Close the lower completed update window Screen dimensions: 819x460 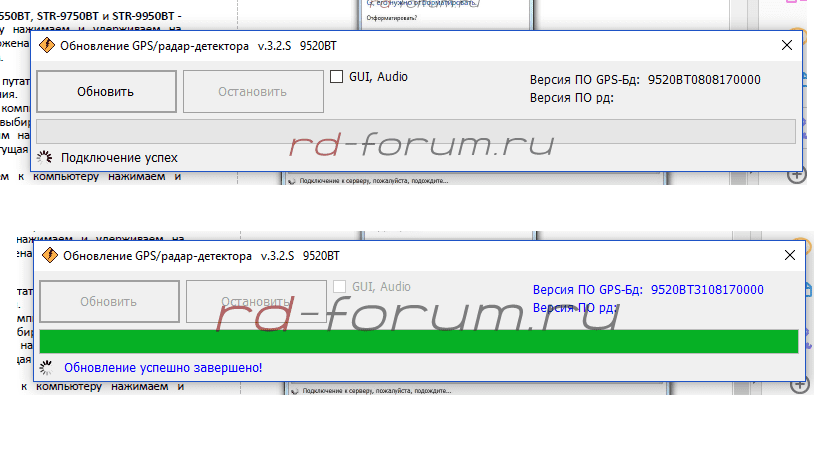pyautogui.click(x=787, y=256)
